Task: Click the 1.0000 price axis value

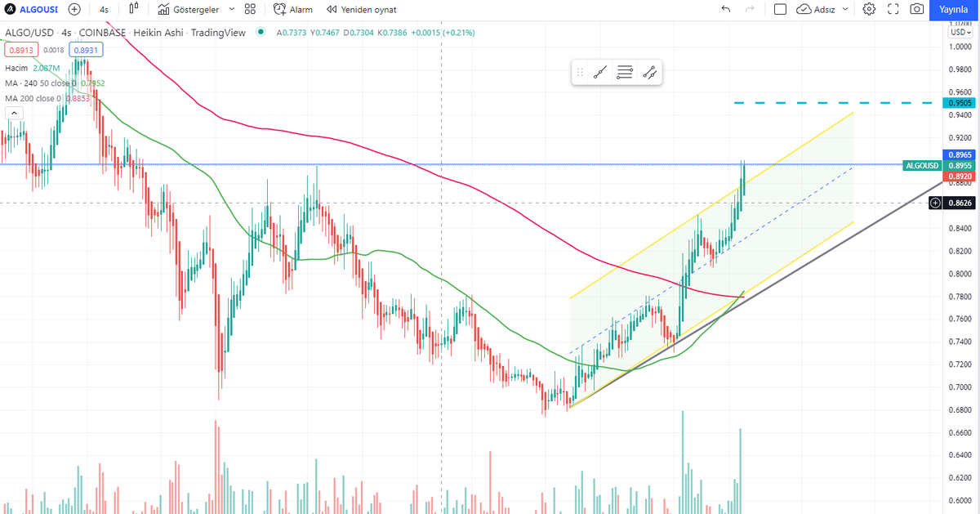Action: (960, 47)
